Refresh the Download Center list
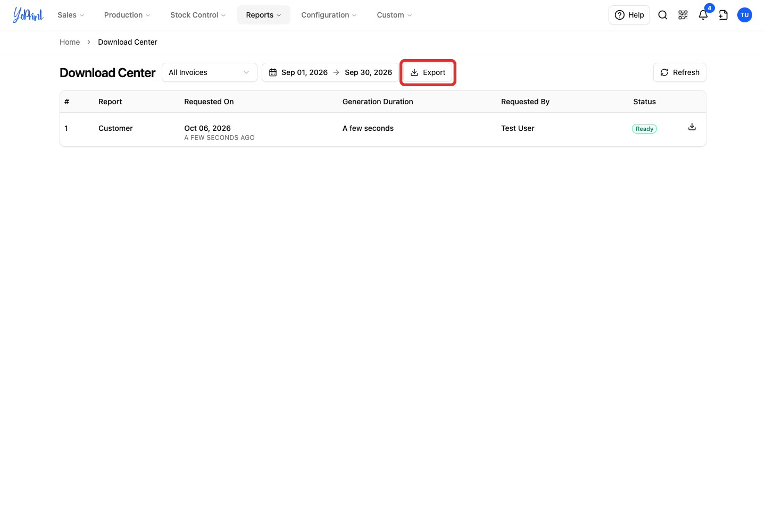Image resolution: width=766 pixels, height=532 pixels. pos(680,72)
